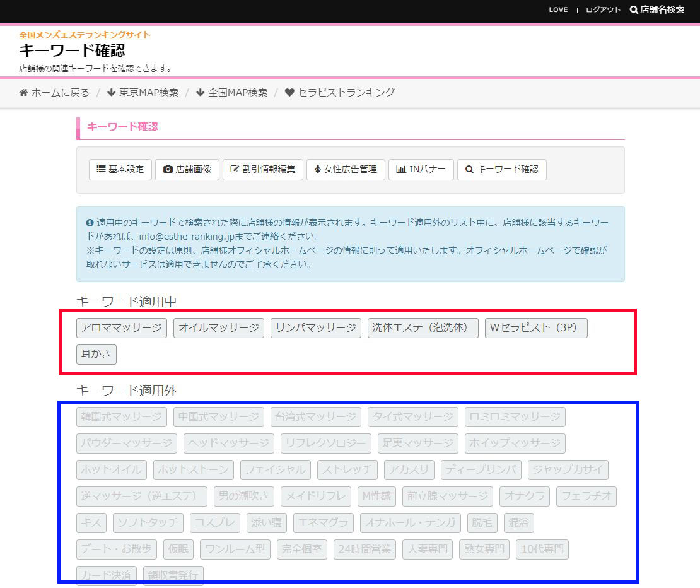This screenshot has width=700, height=588.
Task: Open INバナー tab
Action: pos(421,170)
